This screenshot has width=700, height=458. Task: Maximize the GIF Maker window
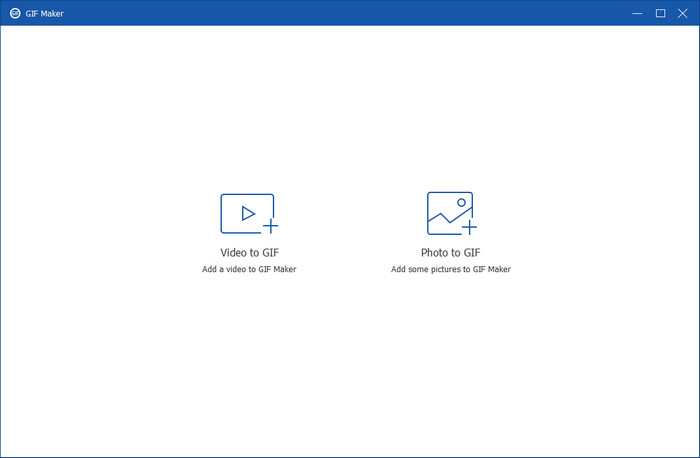coord(660,13)
